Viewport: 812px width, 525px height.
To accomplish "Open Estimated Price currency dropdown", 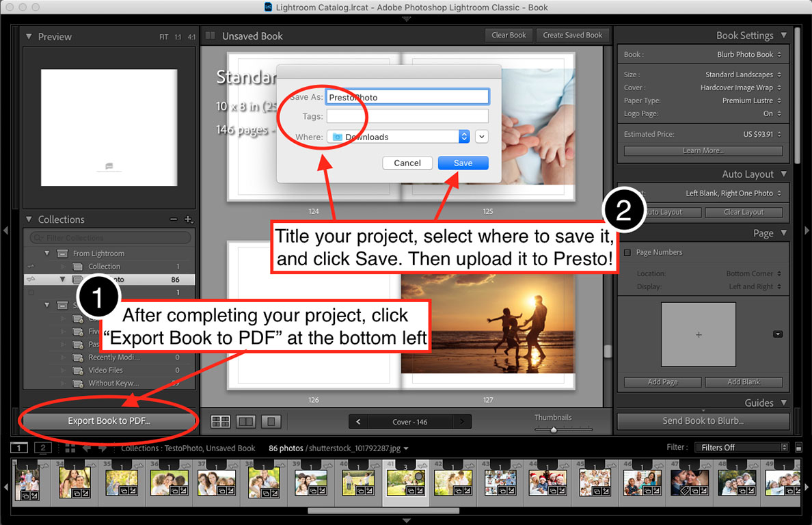I will tap(762, 134).
